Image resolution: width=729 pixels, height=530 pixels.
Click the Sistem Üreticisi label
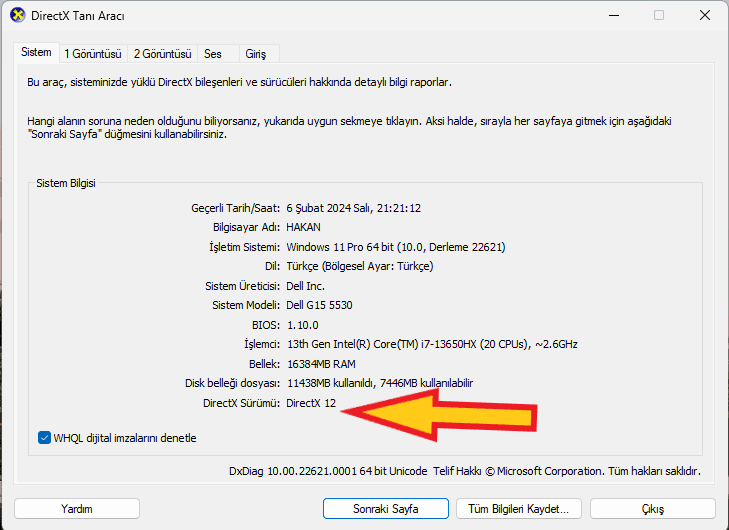pos(242,286)
